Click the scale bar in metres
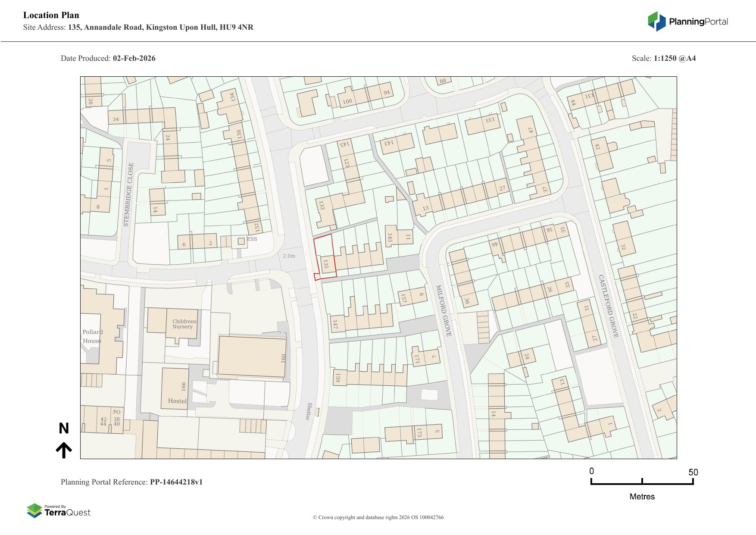This screenshot has width=756, height=535. pos(642,482)
